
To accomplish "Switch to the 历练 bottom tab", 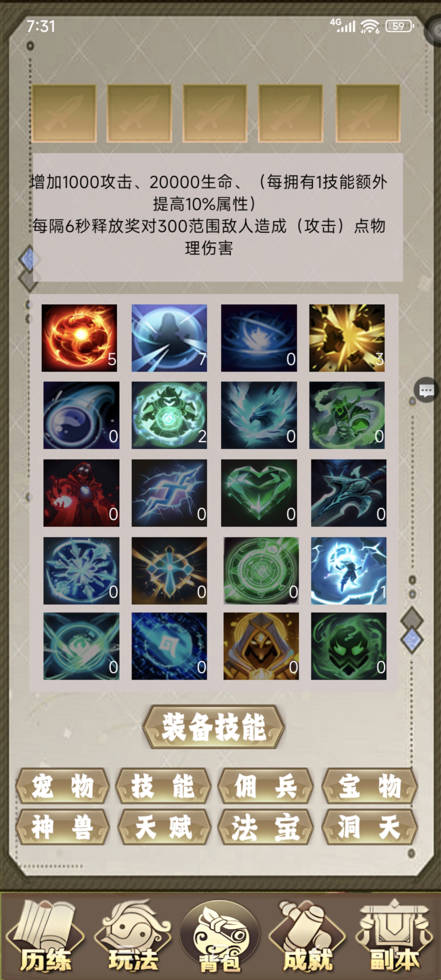I will pos(46,937).
